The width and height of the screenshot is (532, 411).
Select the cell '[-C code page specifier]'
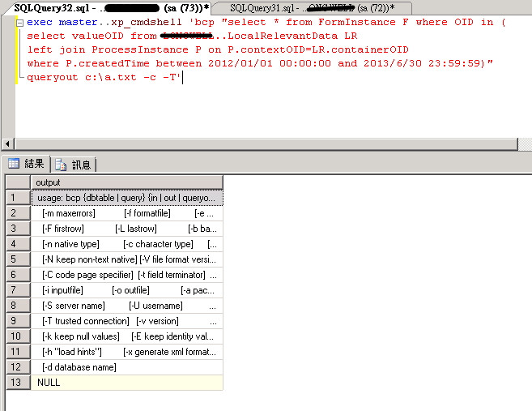point(127,275)
